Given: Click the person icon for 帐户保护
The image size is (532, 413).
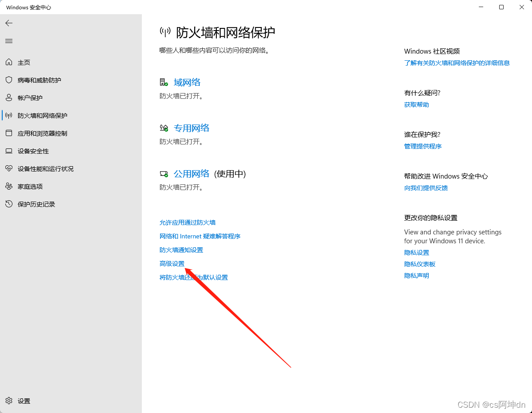Looking at the screenshot, I should coord(9,98).
